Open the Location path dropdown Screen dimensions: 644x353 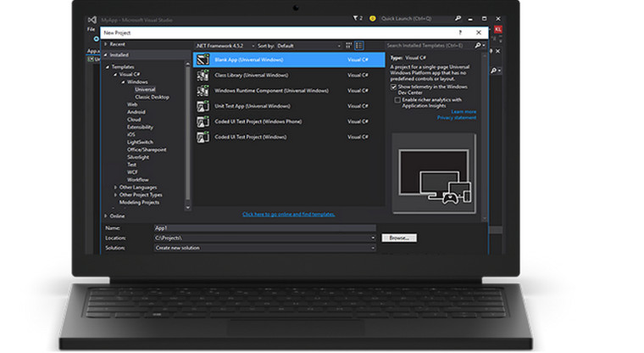[x=373, y=238]
